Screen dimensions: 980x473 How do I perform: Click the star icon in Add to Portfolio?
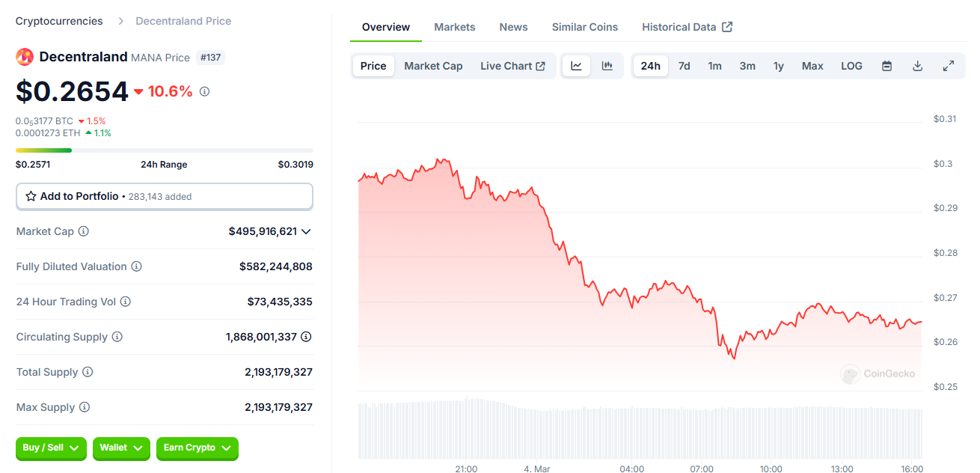(x=31, y=196)
